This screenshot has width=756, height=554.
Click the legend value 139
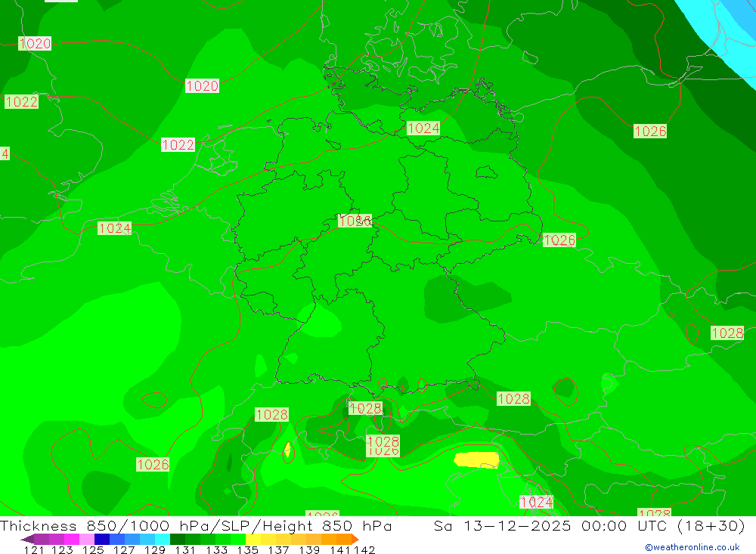tap(309, 550)
